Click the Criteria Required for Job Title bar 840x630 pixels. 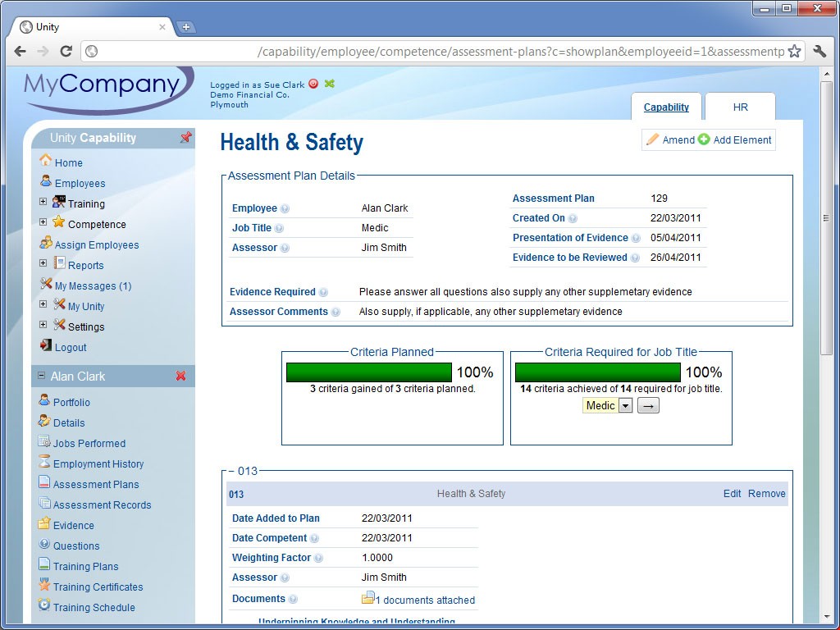click(x=597, y=372)
